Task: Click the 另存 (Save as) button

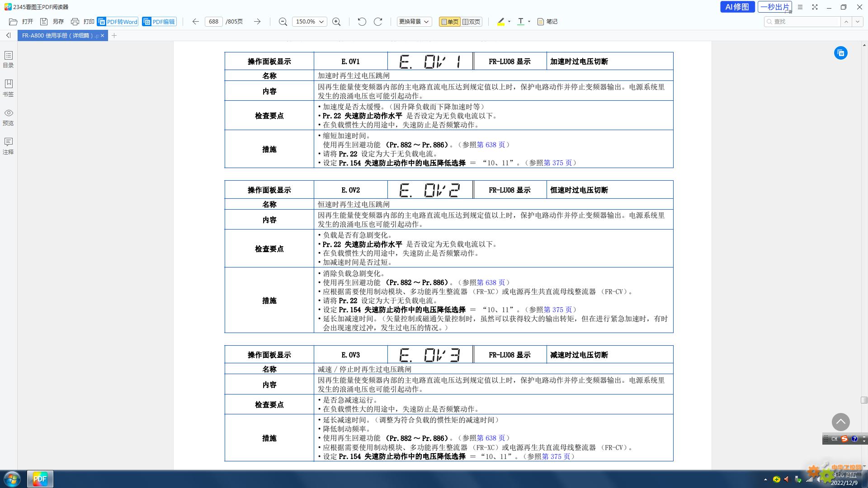Action: (52, 22)
